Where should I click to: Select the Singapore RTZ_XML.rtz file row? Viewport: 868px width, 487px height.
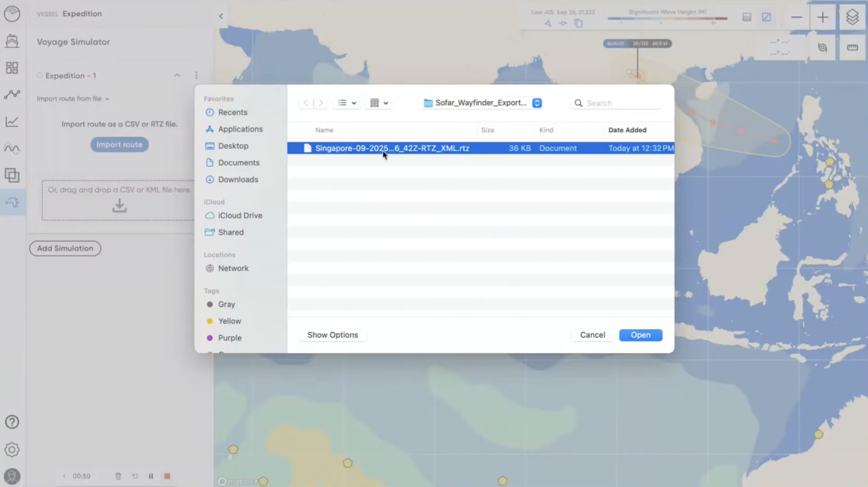click(x=481, y=148)
